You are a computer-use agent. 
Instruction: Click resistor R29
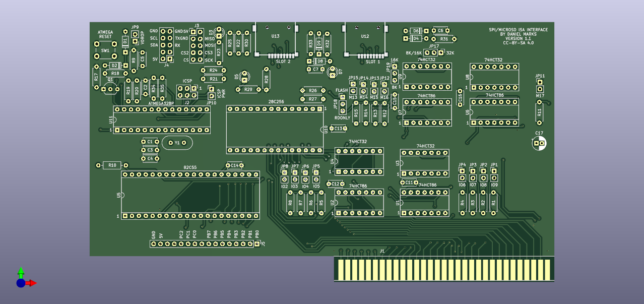248,89
